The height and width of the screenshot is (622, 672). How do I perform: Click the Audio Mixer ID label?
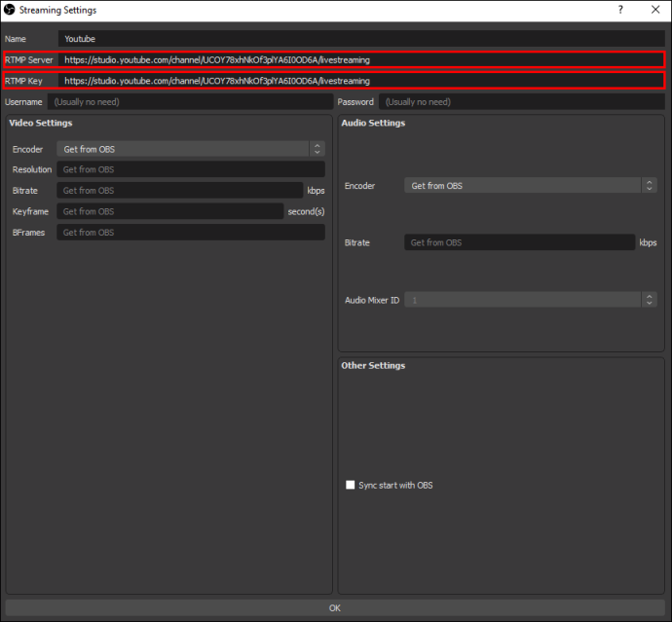click(372, 300)
